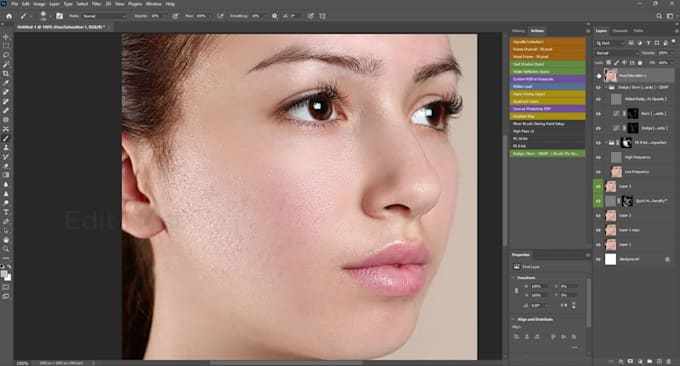The height and width of the screenshot is (366, 680).
Task: Select the Lasso tool
Action: click(6, 55)
